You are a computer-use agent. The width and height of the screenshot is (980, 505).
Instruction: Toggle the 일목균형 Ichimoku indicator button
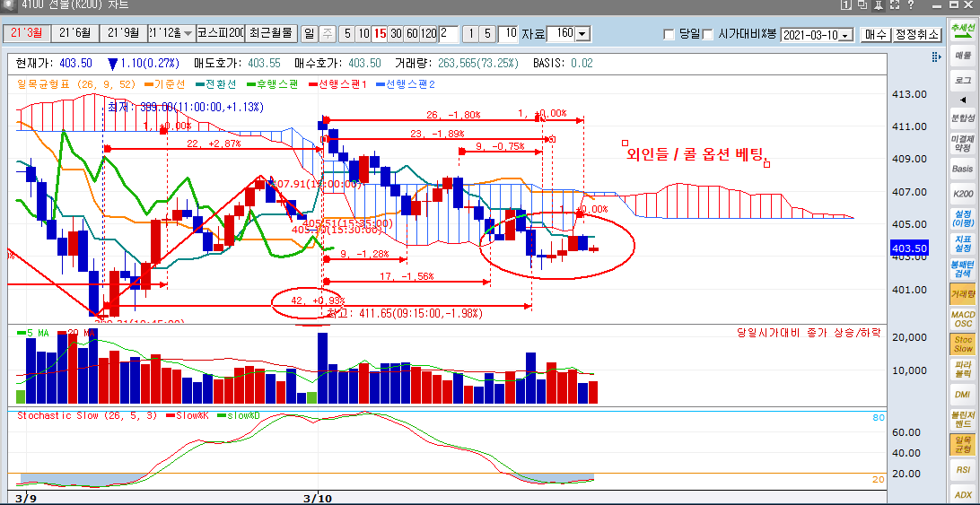(x=962, y=444)
